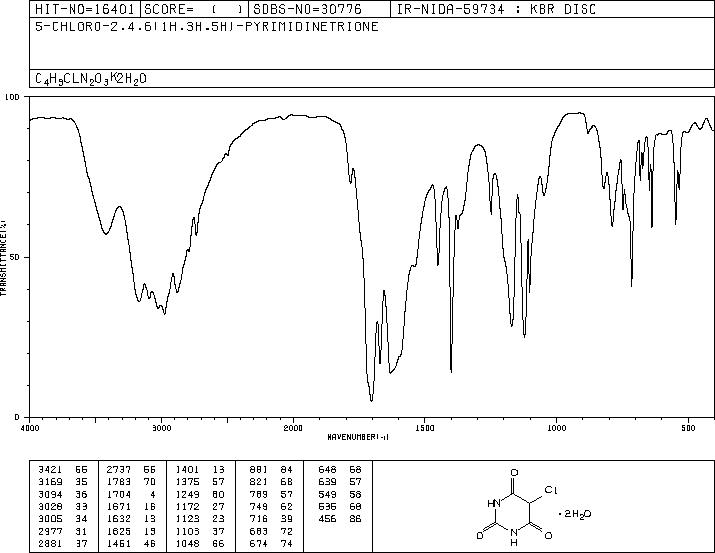The width and height of the screenshot is (715, 553).
Task: Select peak value 2737 in the table
Action: pyautogui.click(x=119, y=470)
